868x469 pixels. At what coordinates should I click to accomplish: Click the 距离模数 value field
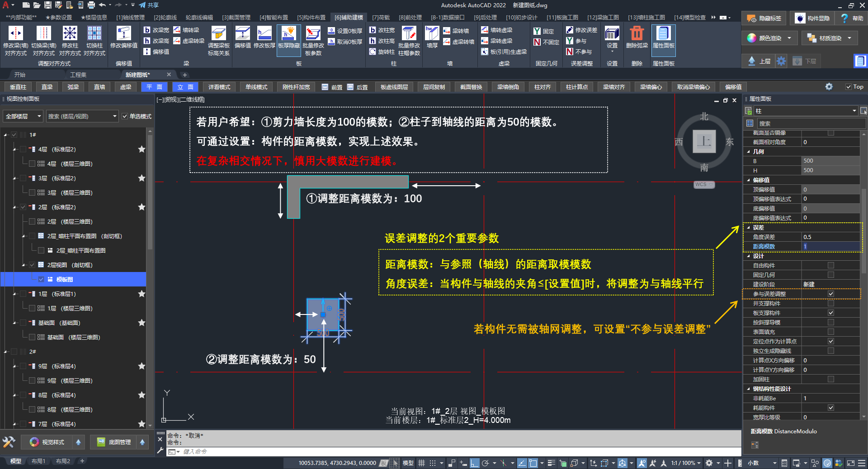click(x=830, y=247)
